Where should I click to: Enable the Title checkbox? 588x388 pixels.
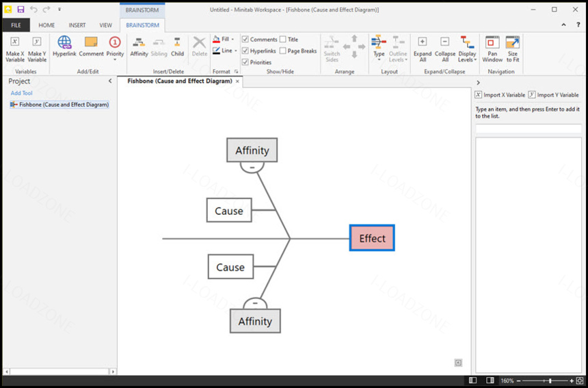283,39
